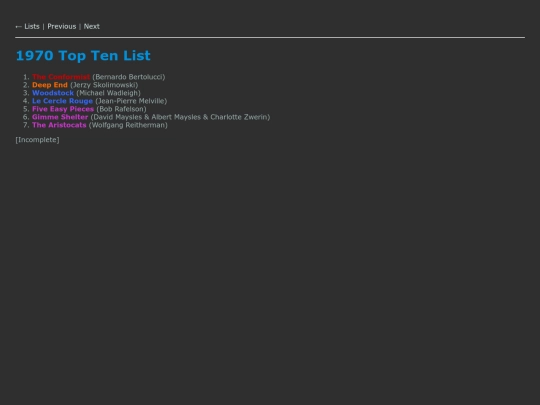Screen dimensions: 540x405
Task: Open the Previous list link
Action: pos(62,27)
